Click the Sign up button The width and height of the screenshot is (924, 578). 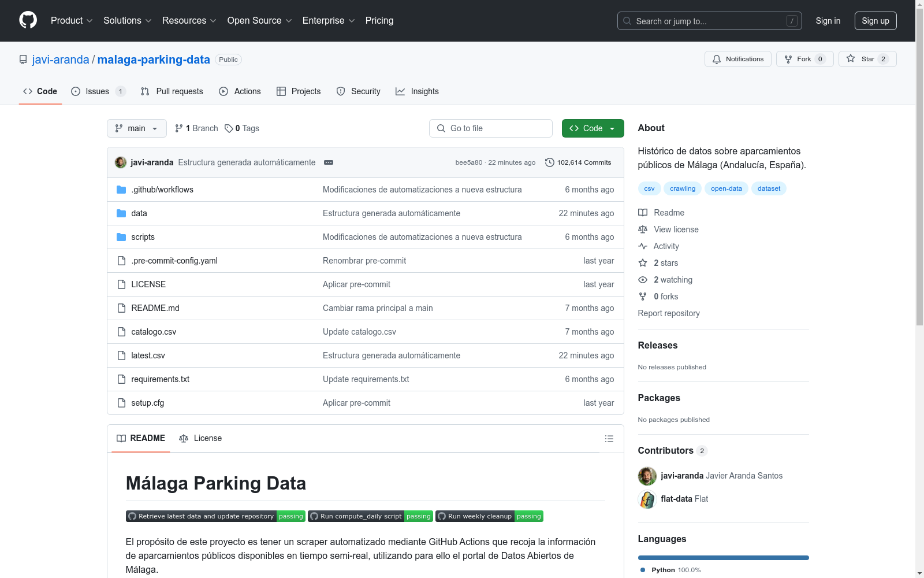[x=875, y=21]
